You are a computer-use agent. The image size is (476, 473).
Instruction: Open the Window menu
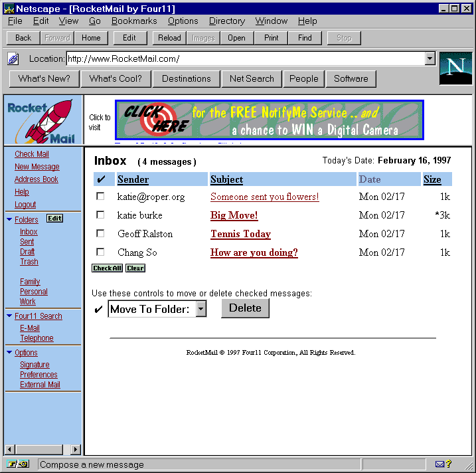coord(271,21)
